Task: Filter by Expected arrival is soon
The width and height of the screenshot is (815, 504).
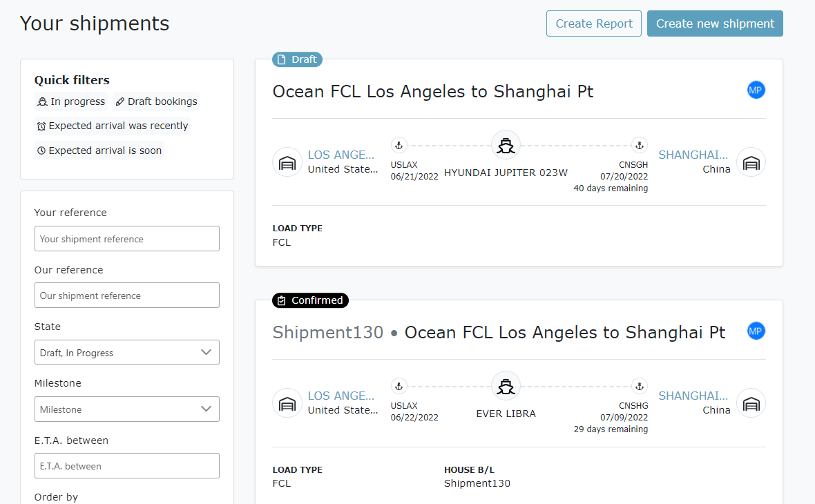Action: pyautogui.click(x=99, y=151)
